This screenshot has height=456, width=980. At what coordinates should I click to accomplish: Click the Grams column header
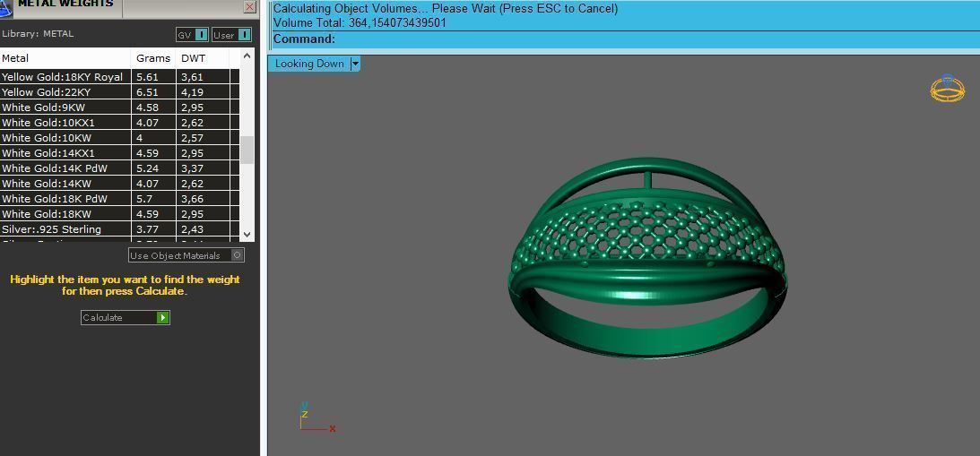pyautogui.click(x=153, y=58)
